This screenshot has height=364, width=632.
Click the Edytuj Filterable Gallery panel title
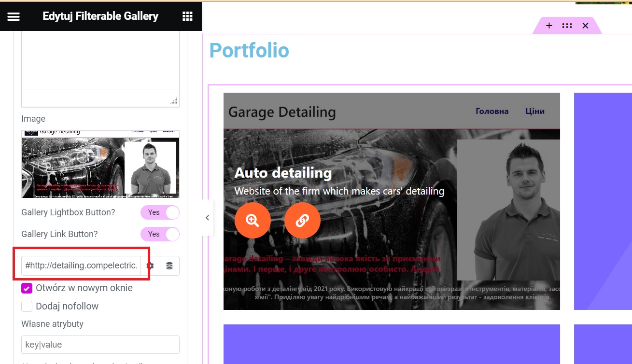pos(100,16)
